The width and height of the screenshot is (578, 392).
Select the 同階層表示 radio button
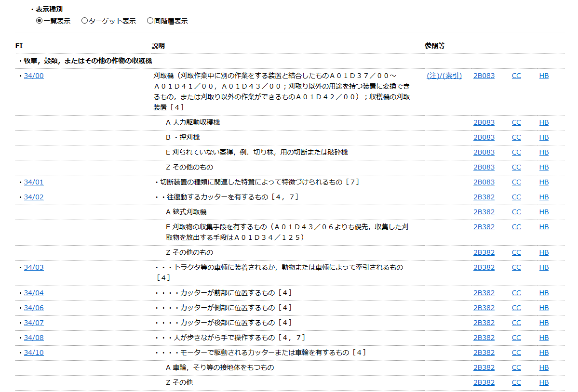pyautogui.click(x=150, y=21)
